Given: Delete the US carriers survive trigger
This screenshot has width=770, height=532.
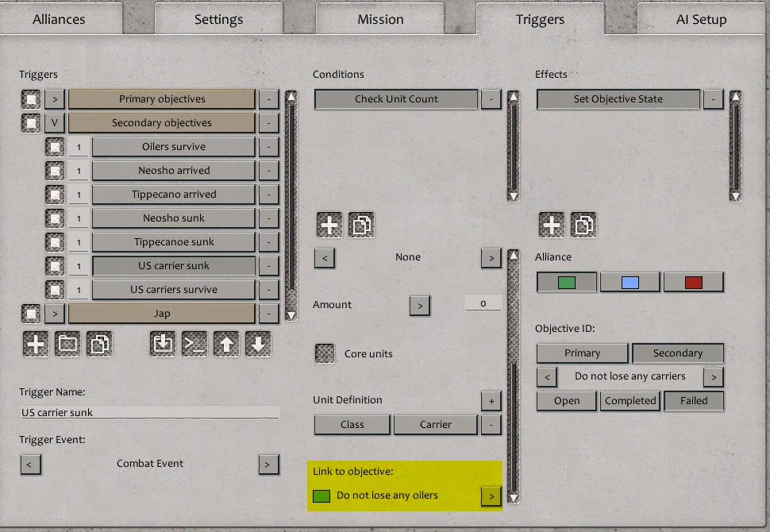Looking at the screenshot, I should [x=268, y=290].
